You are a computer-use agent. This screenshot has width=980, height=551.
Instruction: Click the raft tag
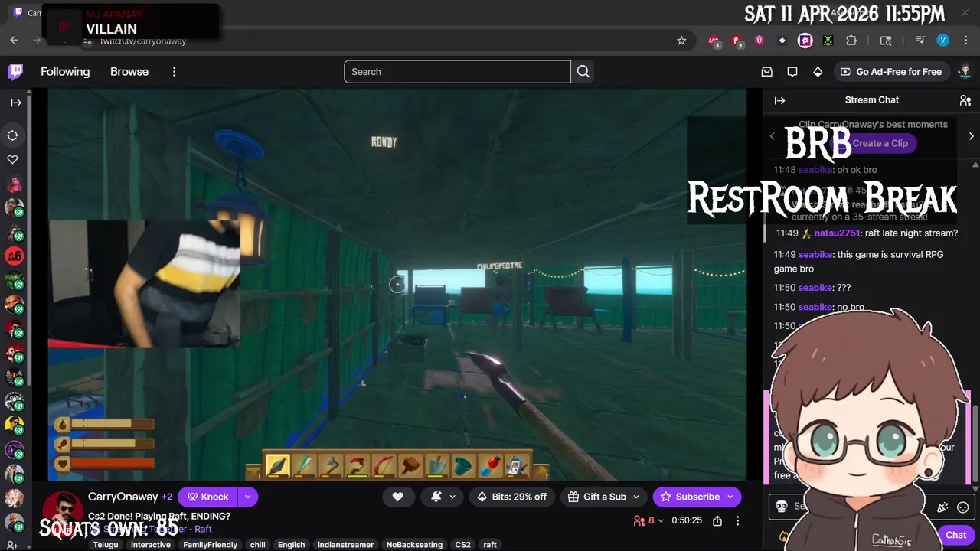490,545
